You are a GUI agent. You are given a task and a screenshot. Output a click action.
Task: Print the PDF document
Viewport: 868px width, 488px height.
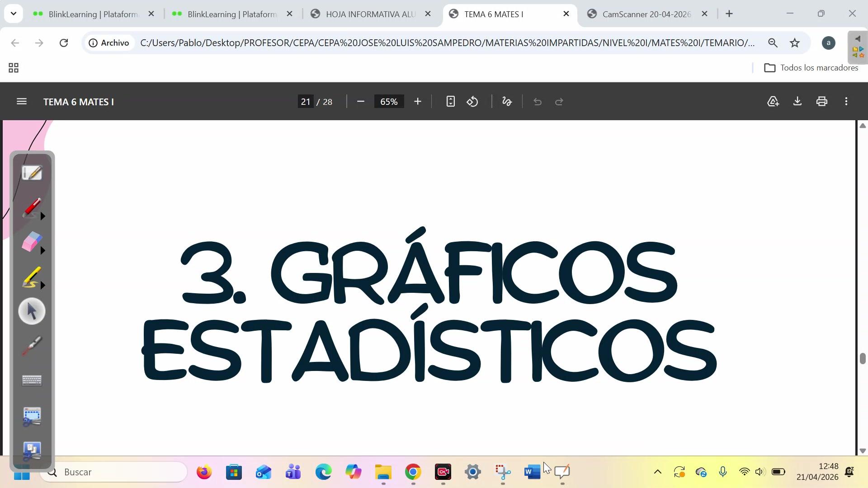(x=822, y=102)
